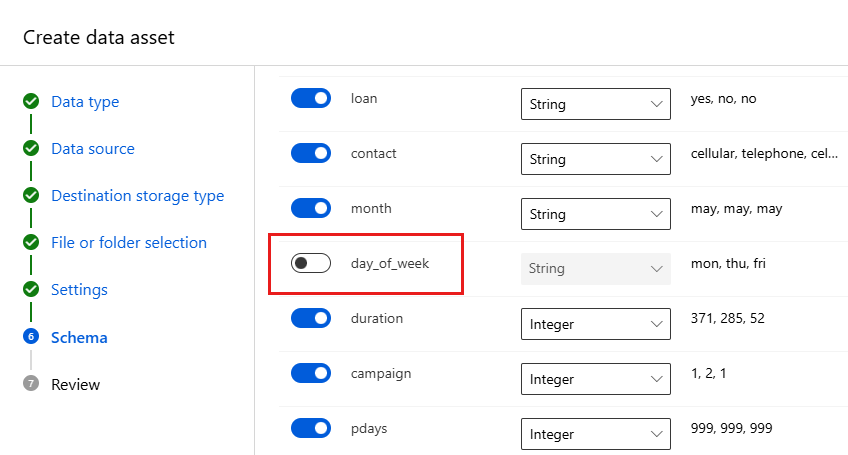Image resolution: width=848 pixels, height=455 pixels.
Task: Switch off the pdays column toggle
Action: click(310, 428)
